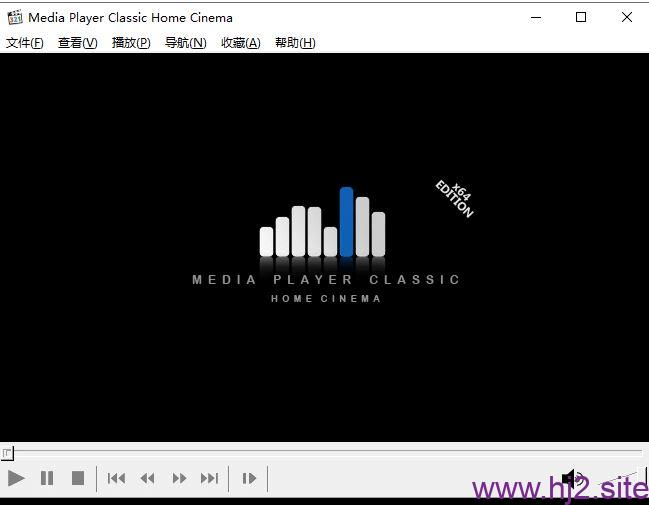Open the 文件(F) menu

tap(24, 43)
